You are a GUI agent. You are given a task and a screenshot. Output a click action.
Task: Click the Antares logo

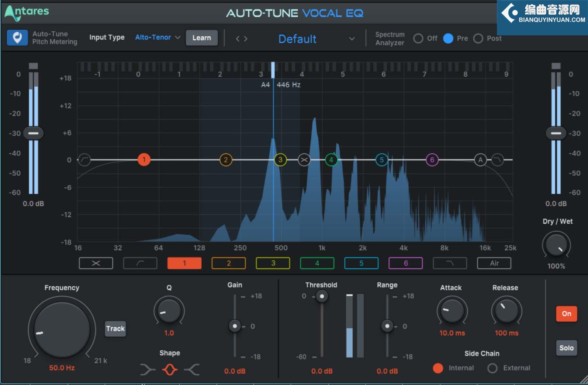tap(27, 13)
